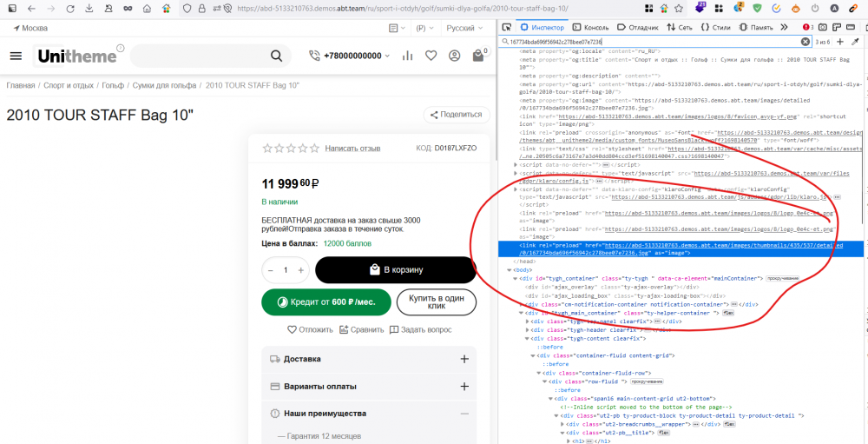
Task: Open the Русский language dropdown
Action: [464, 28]
